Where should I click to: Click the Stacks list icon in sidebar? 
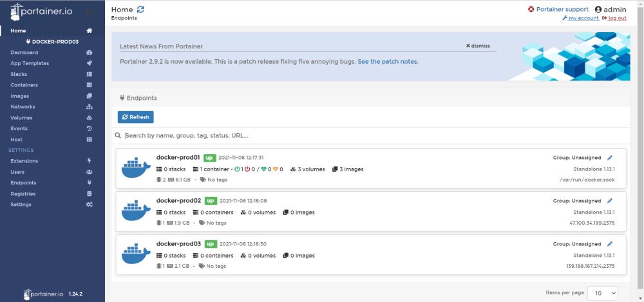click(x=89, y=74)
